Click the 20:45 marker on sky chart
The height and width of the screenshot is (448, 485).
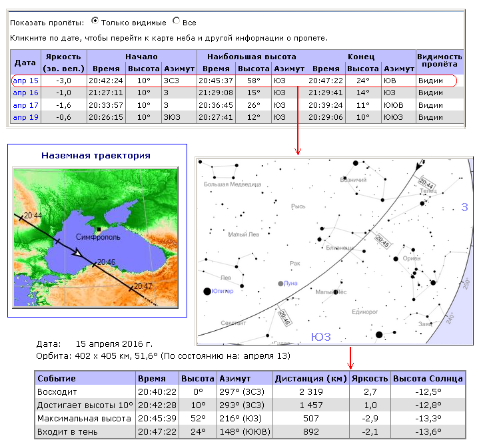click(x=382, y=241)
